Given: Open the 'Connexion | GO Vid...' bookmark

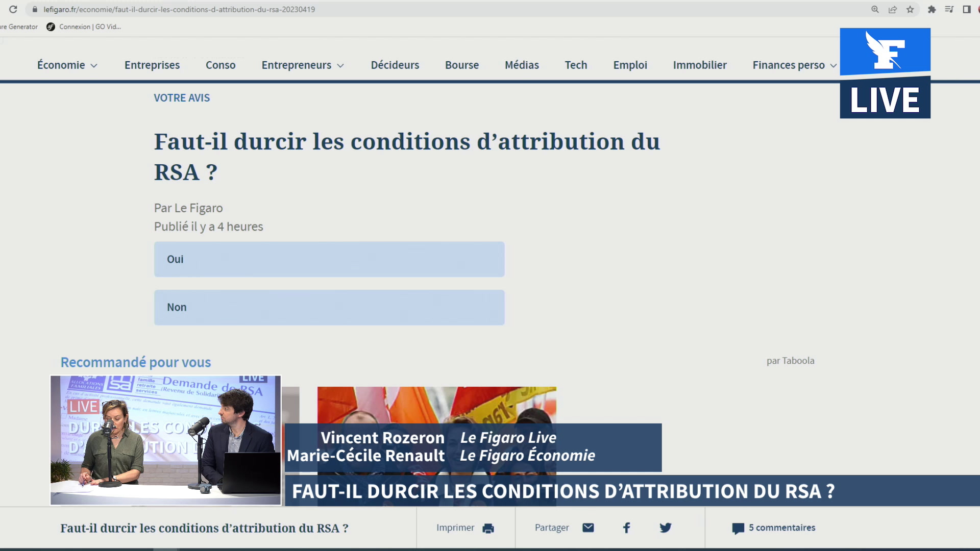Looking at the screenshot, I should coord(84,27).
